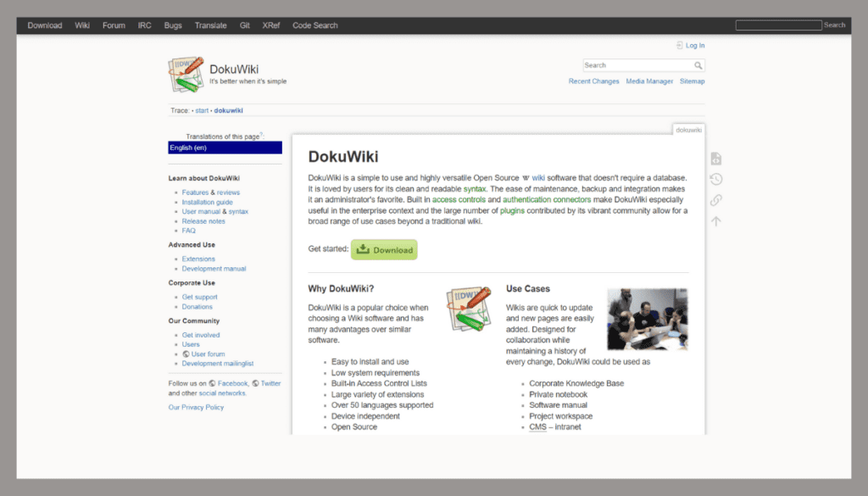Image resolution: width=868 pixels, height=496 pixels.
Task: Click the plugins link in the paragraph
Action: (512, 211)
